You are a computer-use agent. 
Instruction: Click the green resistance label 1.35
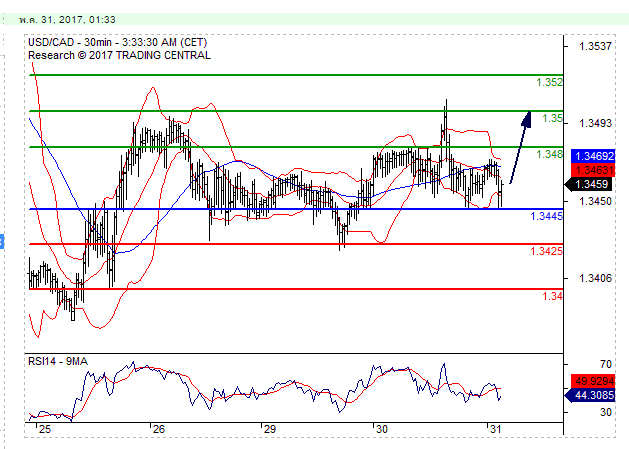552,118
